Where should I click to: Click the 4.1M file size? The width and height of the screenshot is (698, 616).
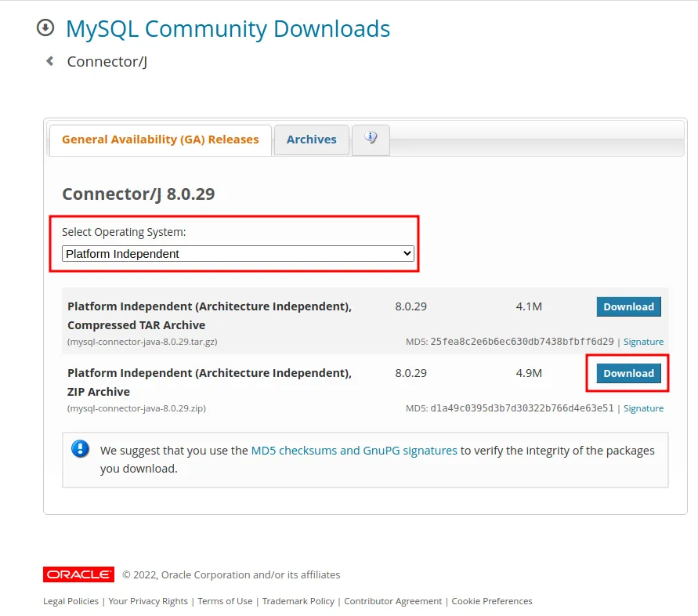(x=529, y=306)
